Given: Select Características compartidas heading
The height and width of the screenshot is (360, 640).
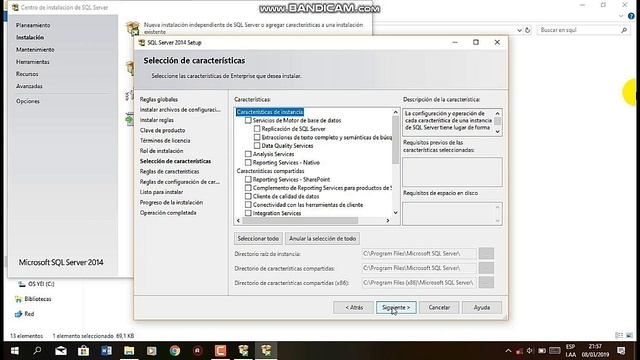Looking at the screenshot, I should tap(270, 171).
